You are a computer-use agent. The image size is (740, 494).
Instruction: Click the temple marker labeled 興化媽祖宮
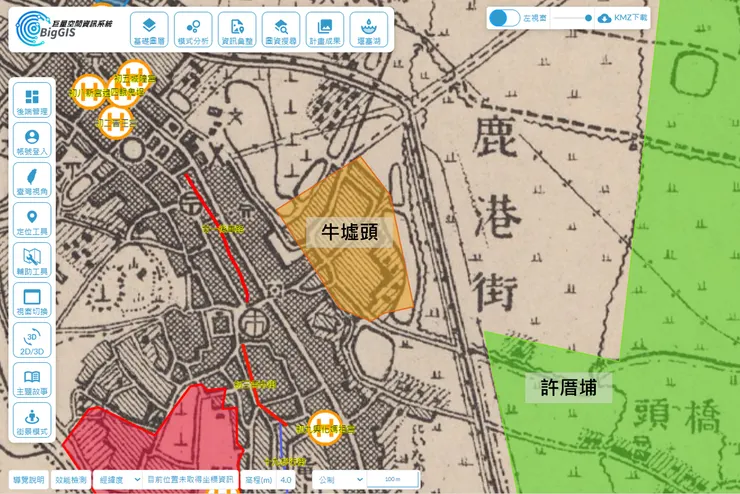tap(325, 428)
